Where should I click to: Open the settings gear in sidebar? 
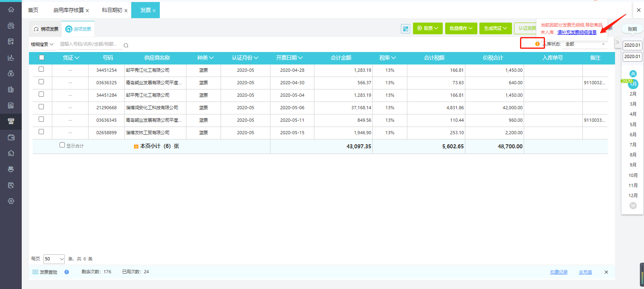click(x=11, y=201)
